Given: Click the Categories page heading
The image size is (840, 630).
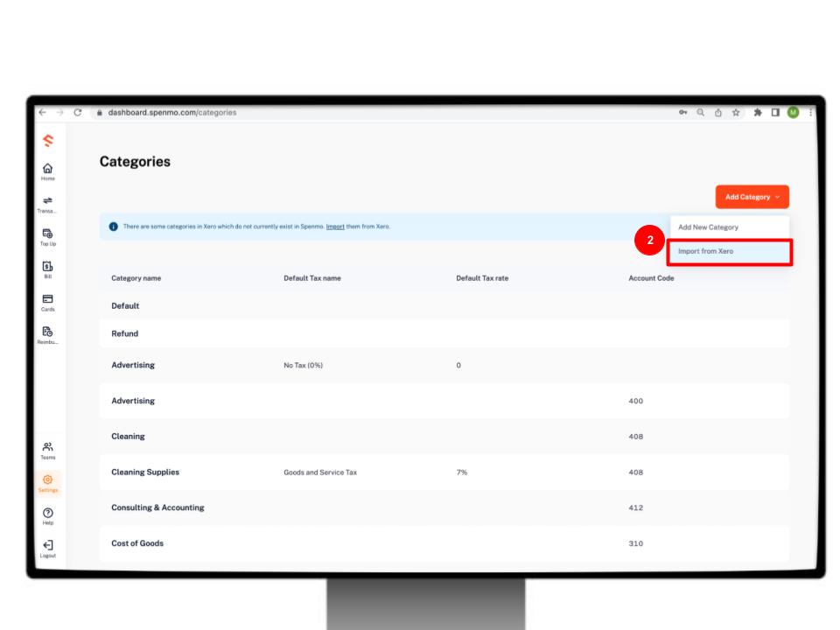Looking at the screenshot, I should pyautogui.click(x=135, y=162).
